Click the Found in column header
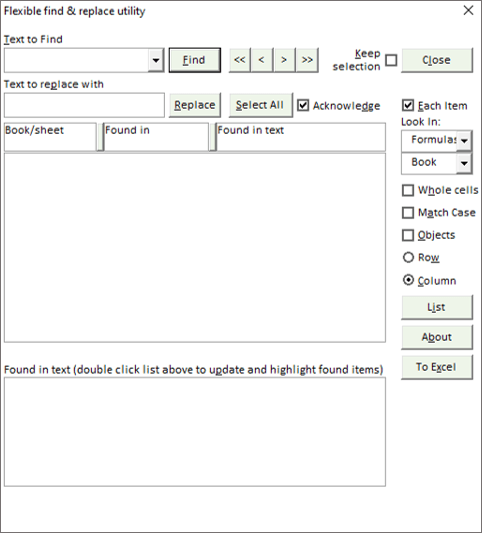The width and height of the screenshot is (482, 533). tap(156, 137)
